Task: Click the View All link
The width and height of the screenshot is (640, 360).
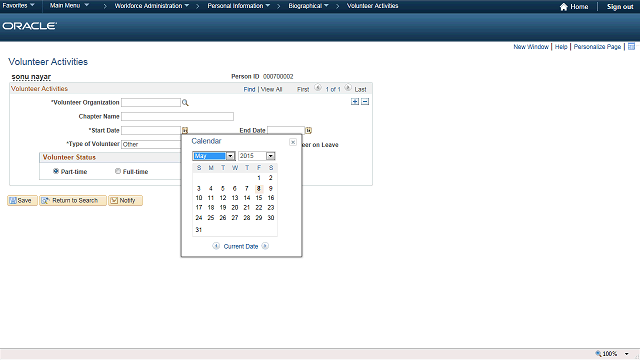Action: click(271, 89)
